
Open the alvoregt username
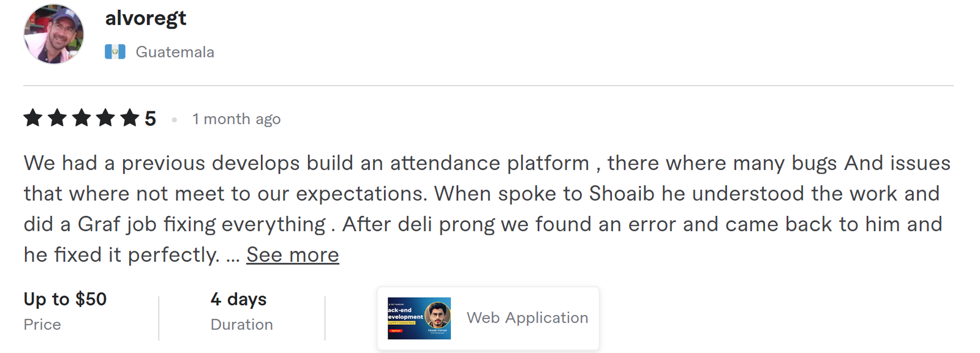(146, 18)
